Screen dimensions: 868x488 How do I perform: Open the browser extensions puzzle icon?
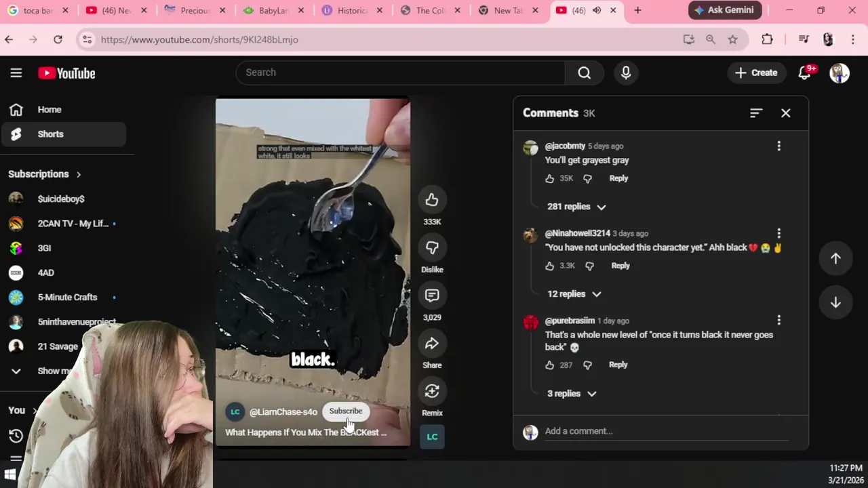pyautogui.click(x=767, y=39)
